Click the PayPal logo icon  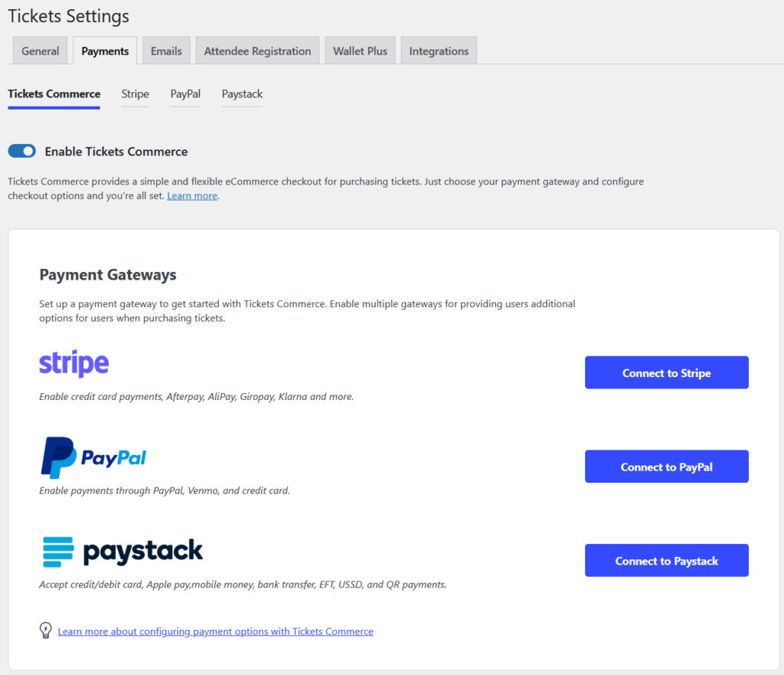pyautogui.click(x=93, y=455)
